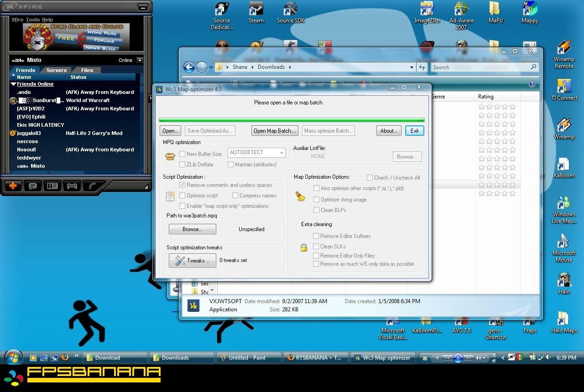Click the Explorer help question mark icon
This screenshot has width=584, height=392.
(532, 84)
